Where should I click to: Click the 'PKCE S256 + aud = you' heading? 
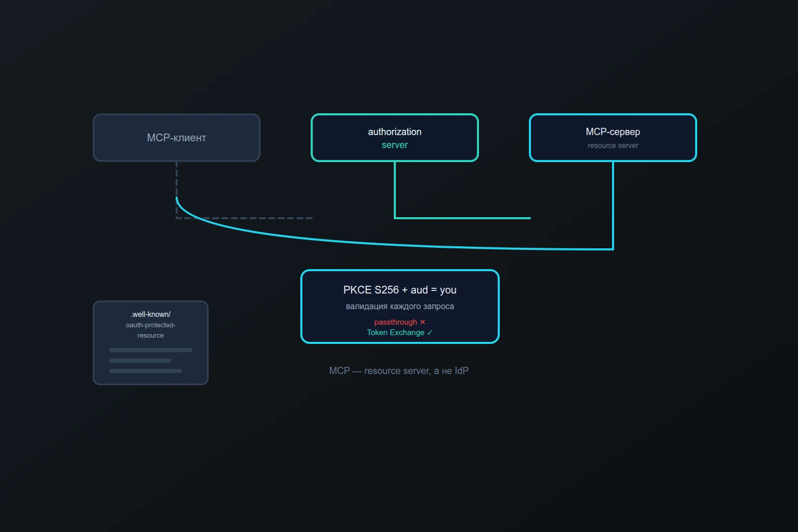click(400, 290)
